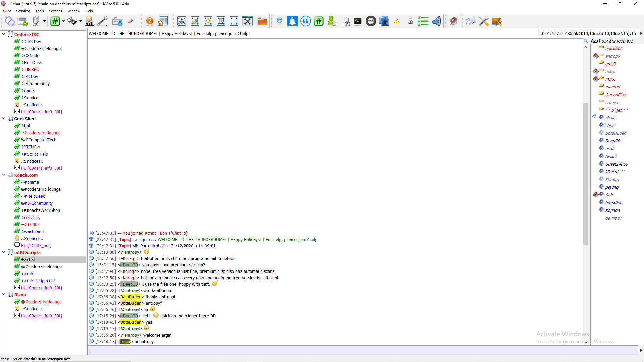The image size is (644, 362).
Task: Select user tim-allen in user list
Action: pyautogui.click(x=613, y=202)
